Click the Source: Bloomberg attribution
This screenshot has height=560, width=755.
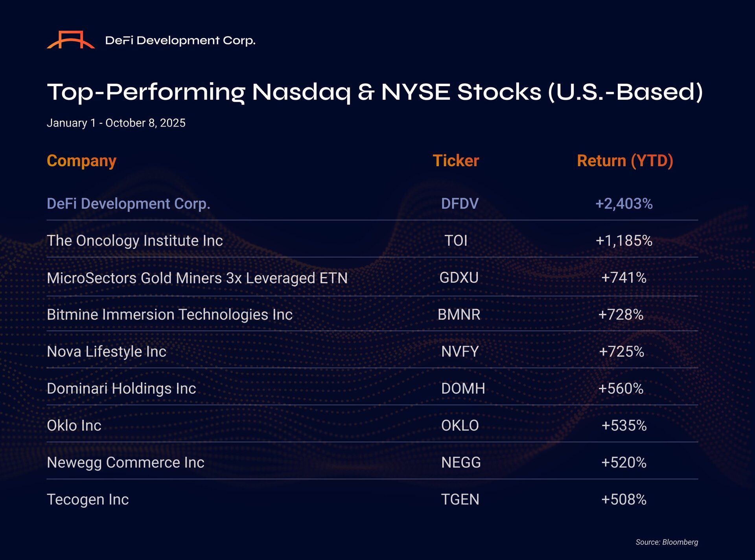(667, 542)
